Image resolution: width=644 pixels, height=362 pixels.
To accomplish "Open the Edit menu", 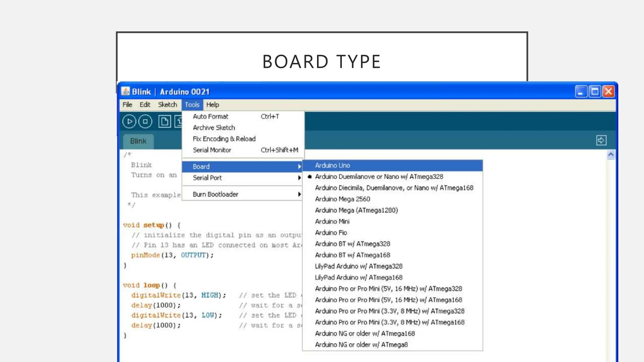I will pos(145,105).
